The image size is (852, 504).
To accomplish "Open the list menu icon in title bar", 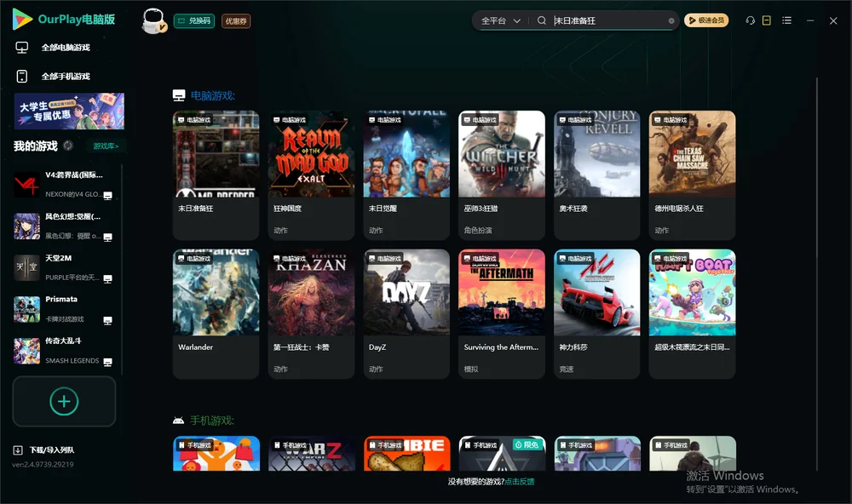I will click(786, 20).
